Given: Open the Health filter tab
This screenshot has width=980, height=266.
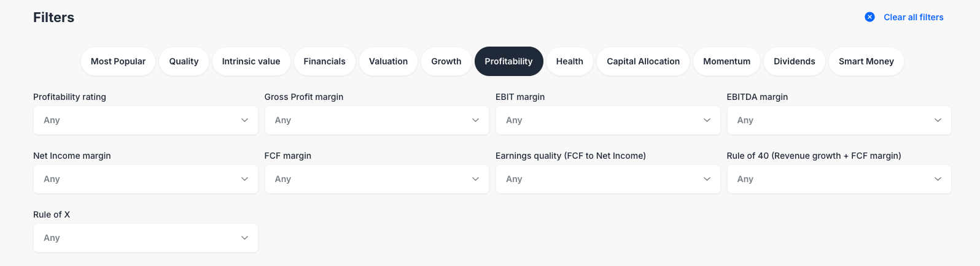Looking at the screenshot, I should click(569, 61).
